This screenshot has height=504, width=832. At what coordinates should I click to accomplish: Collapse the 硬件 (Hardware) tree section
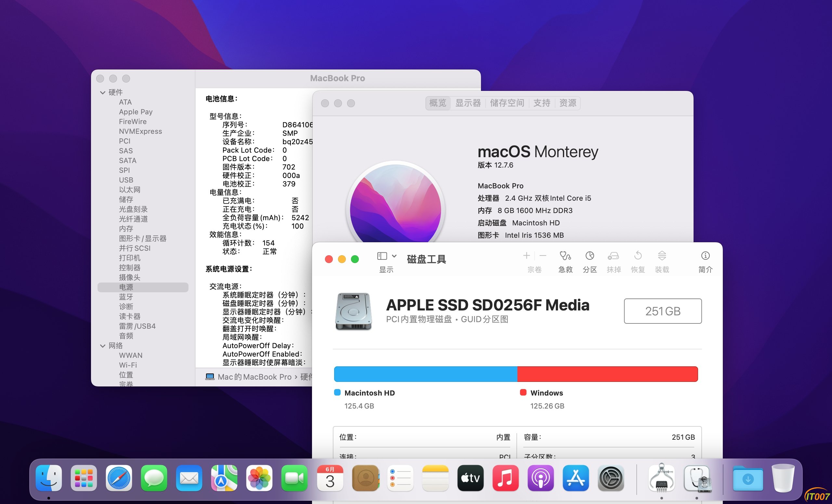click(x=103, y=93)
